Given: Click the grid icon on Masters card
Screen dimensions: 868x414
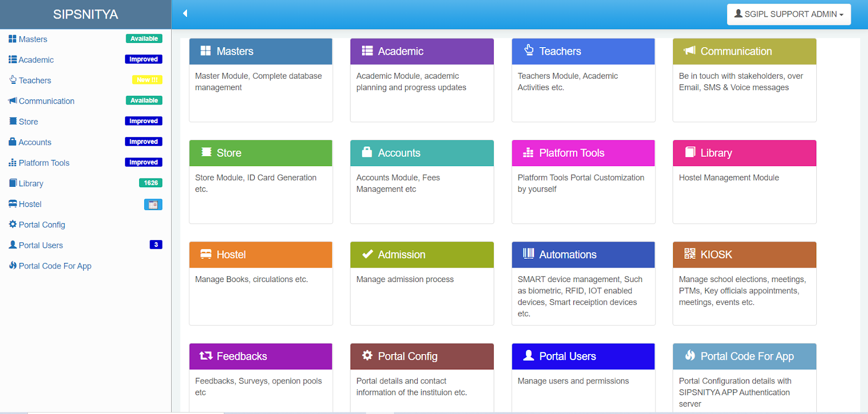Looking at the screenshot, I should 206,51.
